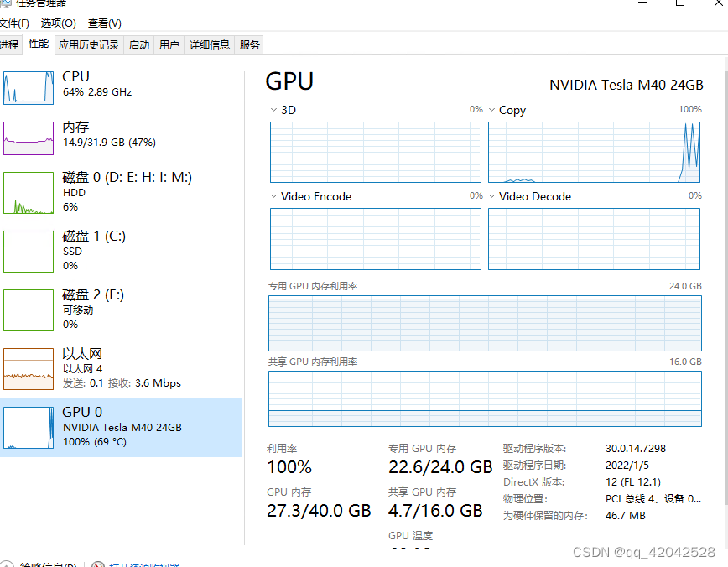This screenshot has height=567, width=728.
Task: Open disk 1 (C:) SSD graph
Action: tap(29, 251)
